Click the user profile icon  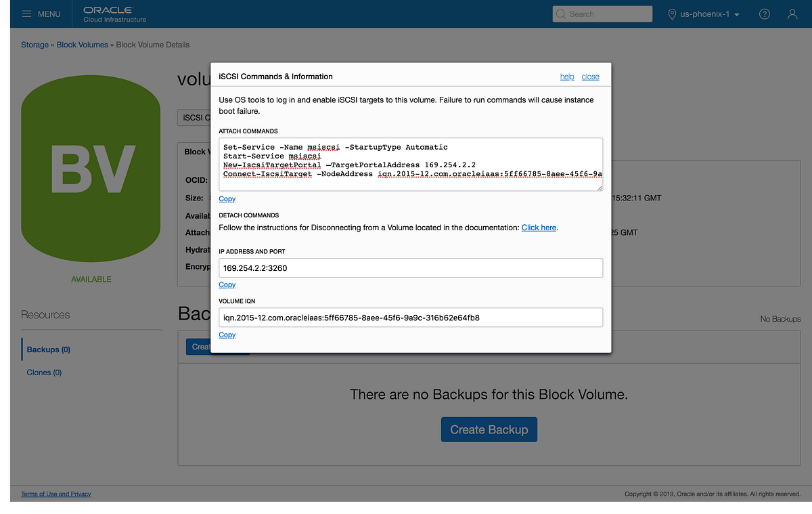792,14
